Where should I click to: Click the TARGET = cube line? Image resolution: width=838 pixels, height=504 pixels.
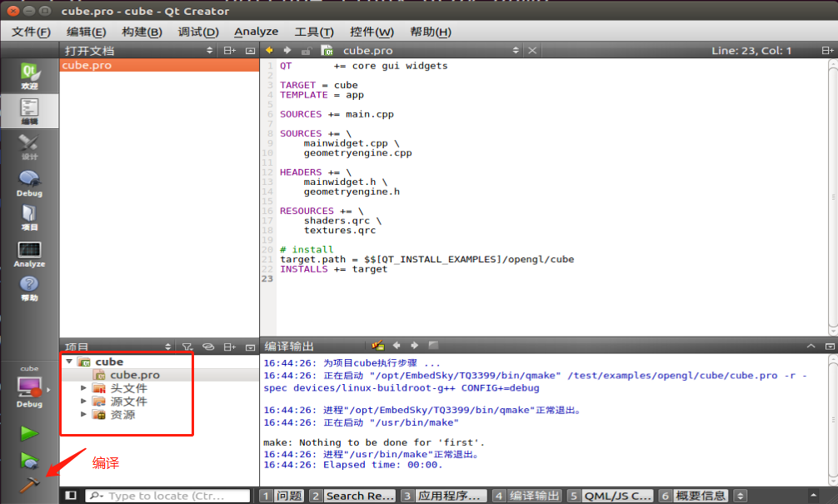pyautogui.click(x=319, y=85)
